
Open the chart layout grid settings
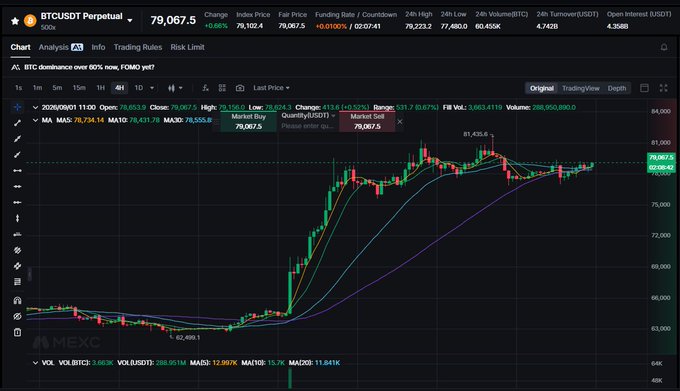point(222,88)
